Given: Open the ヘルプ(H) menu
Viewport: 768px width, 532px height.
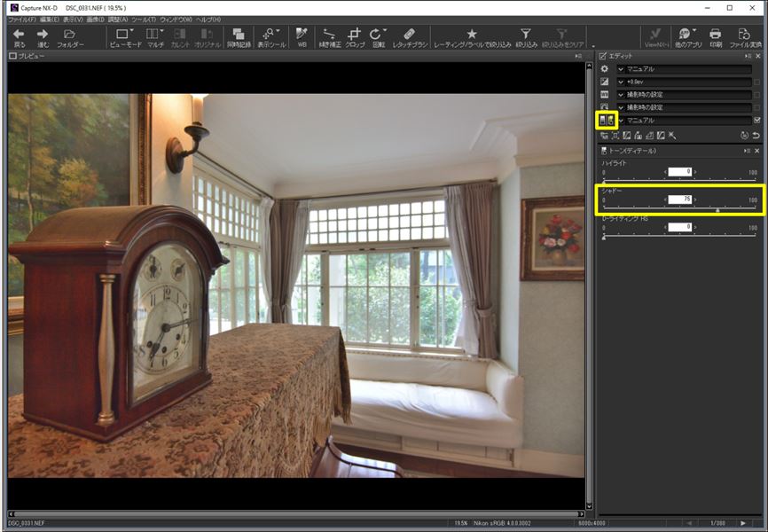Looking at the screenshot, I should point(208,20).
